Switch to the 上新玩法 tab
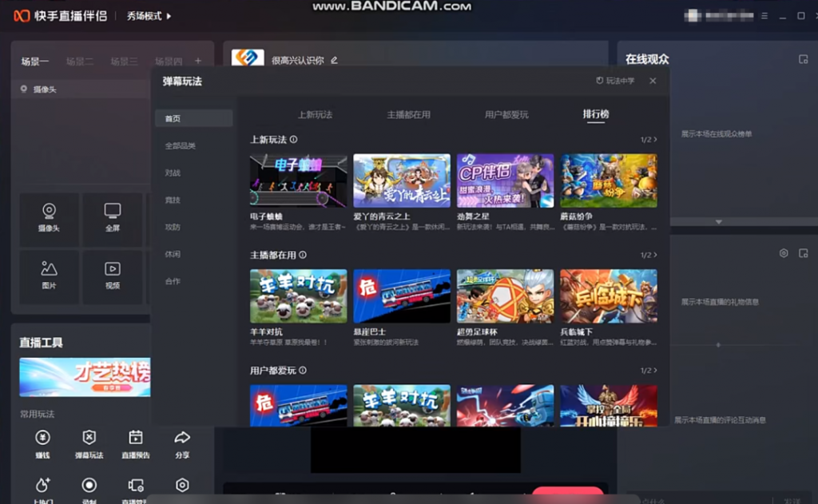 click(x=315, y=115)
